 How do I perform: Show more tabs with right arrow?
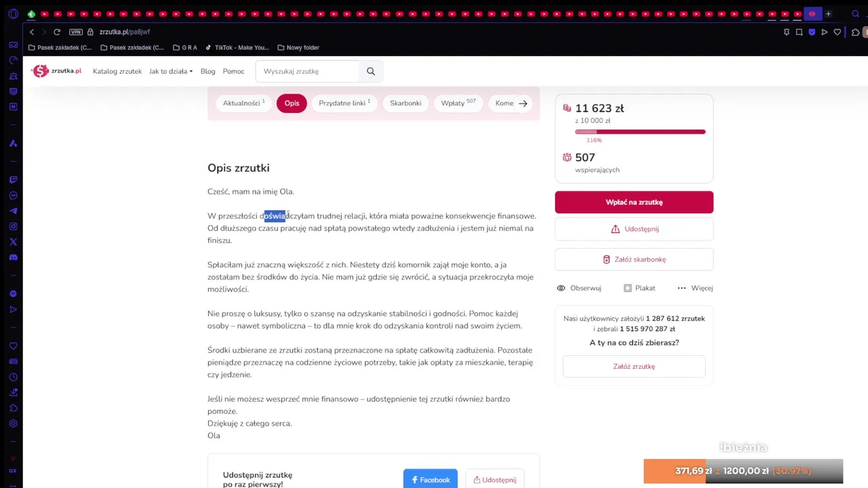tap(523, 103)
